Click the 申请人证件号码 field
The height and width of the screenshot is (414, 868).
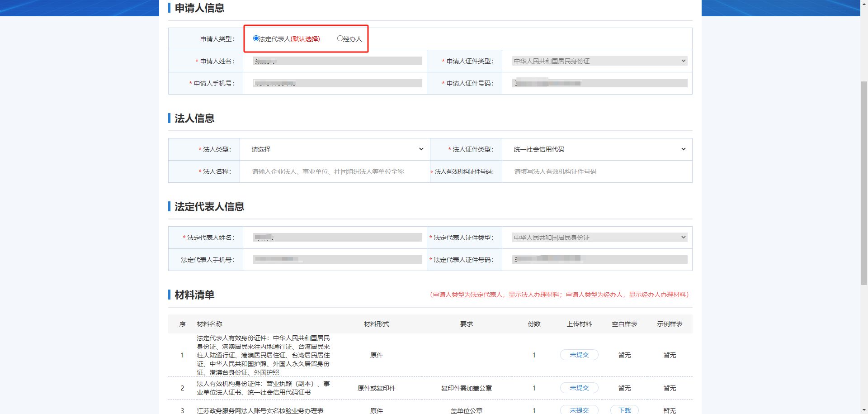click(x=599, y=83)
